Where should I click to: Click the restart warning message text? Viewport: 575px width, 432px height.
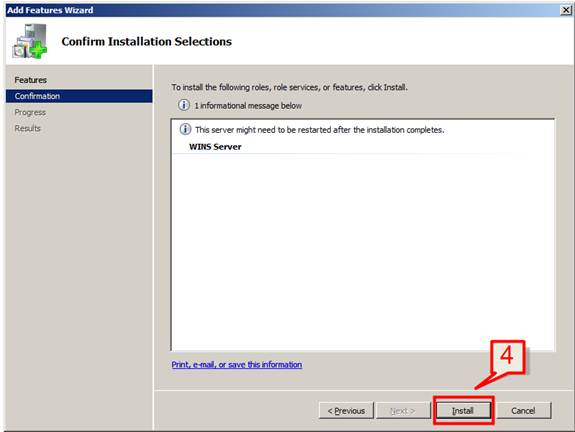click(319, 130)
